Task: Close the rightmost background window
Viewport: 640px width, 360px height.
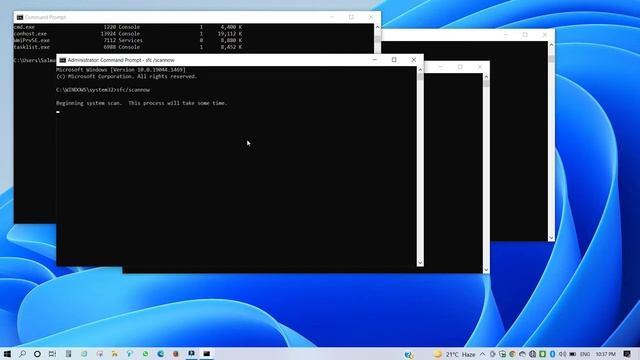Action: (544, 35)
